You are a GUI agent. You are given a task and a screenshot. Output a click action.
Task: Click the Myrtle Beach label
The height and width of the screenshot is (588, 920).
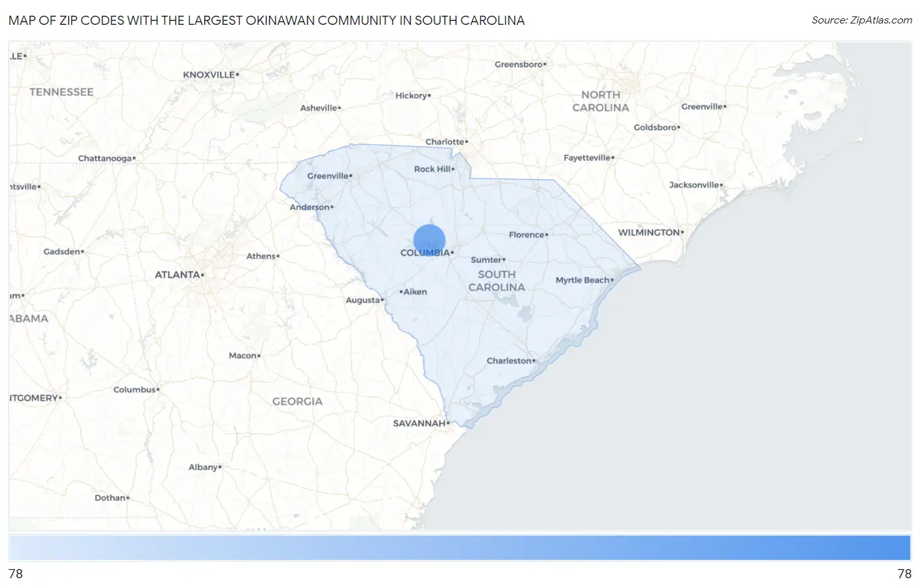[x=582, y=280]
